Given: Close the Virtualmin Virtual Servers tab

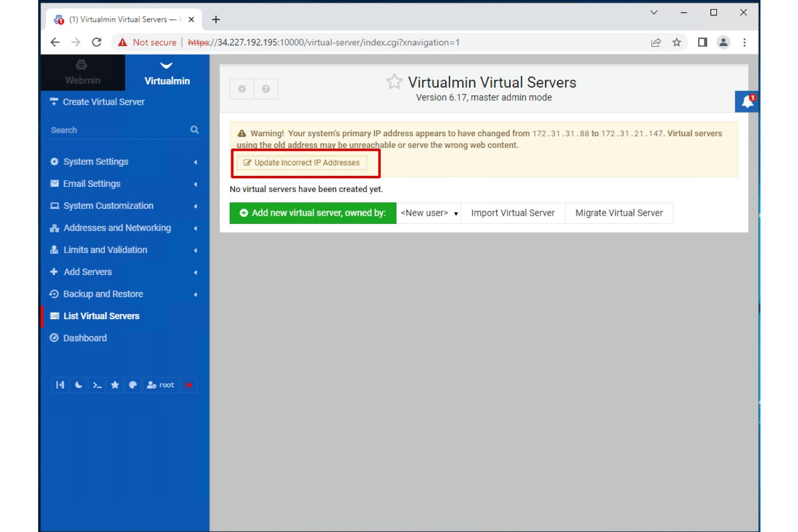Looking at the screenshot, I should pyautogui.click(x=191, y=20).
